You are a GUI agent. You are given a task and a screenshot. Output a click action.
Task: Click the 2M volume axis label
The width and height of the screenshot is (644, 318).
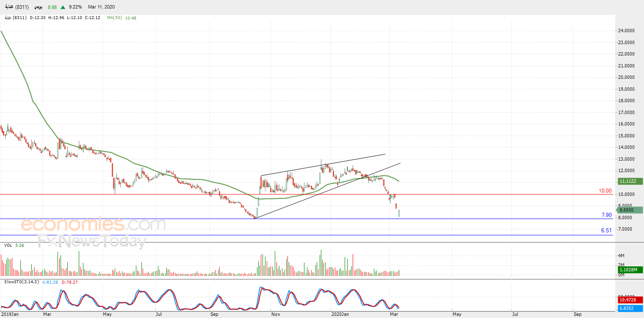[x=622, y=265]
